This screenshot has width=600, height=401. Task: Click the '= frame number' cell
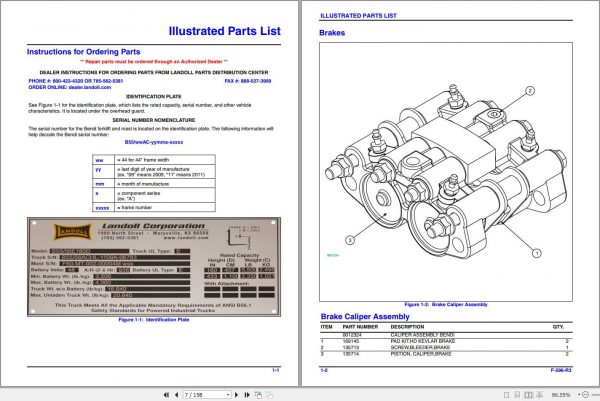[x=165, y=207]
